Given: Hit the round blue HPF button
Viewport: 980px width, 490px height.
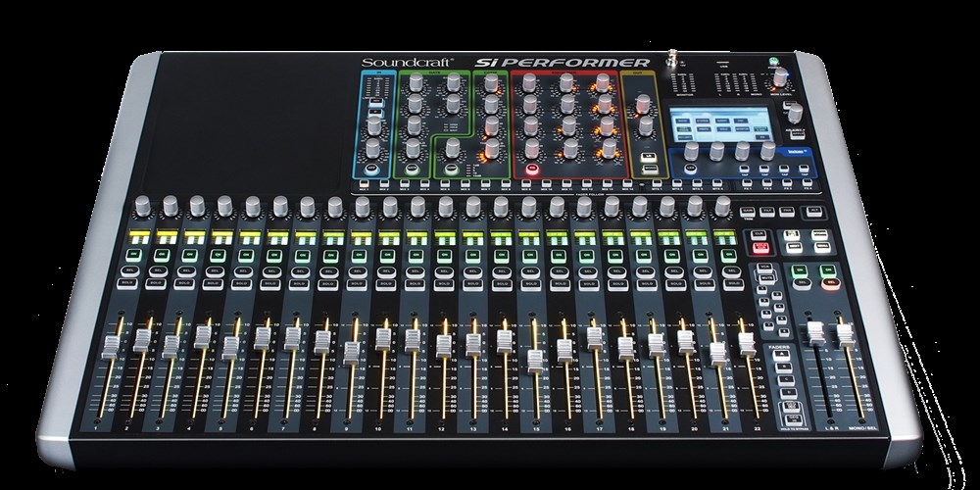Looking at the screenshot, I should click(372, 169).
